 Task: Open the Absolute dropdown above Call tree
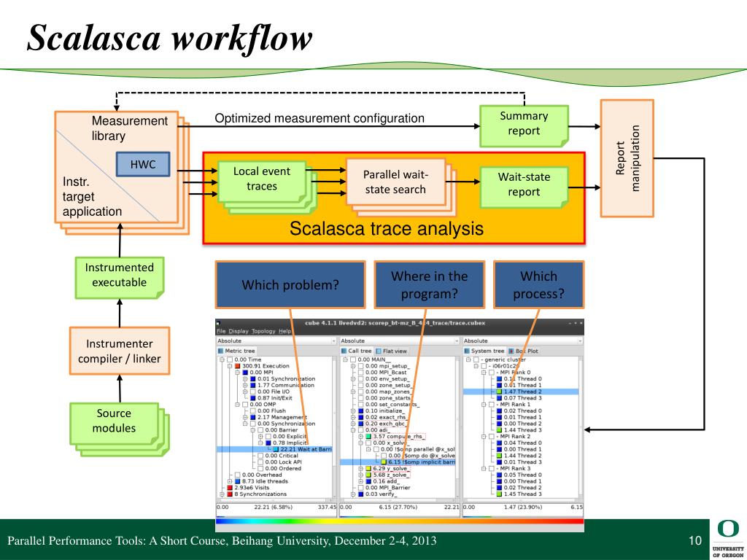400,341
